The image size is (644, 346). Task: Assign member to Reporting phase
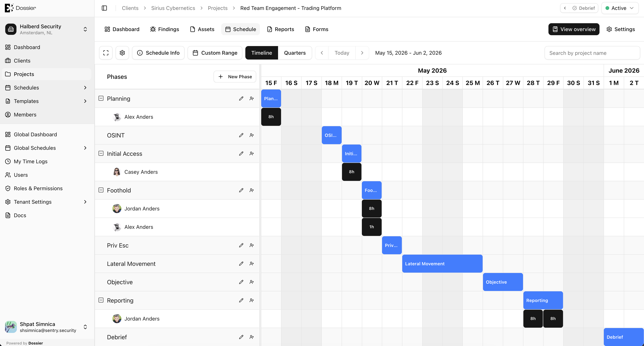(252, 300)
